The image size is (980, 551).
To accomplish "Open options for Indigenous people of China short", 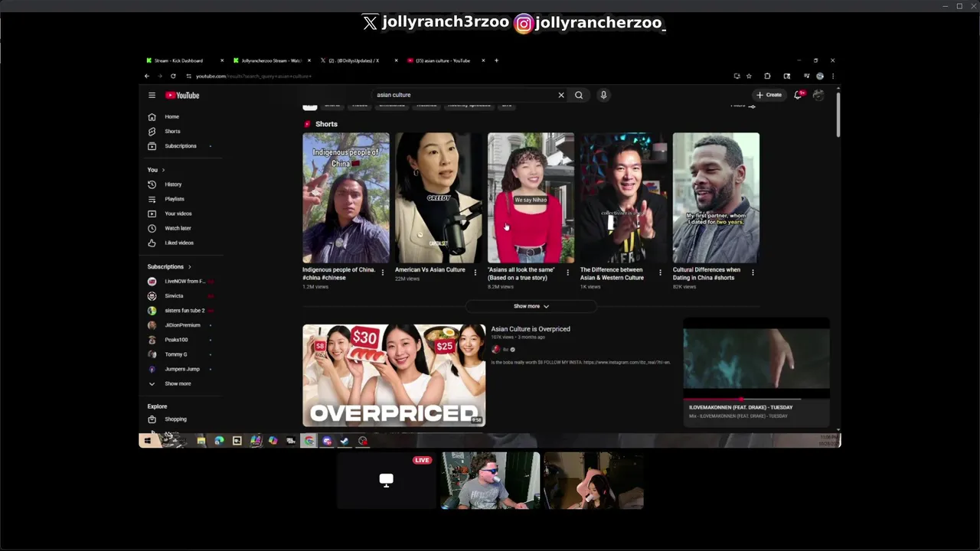I will pyautogui.click(x=382, y=272).
